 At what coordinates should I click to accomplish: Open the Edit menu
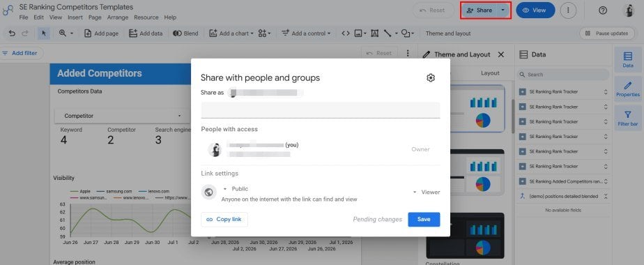(38, 17)
